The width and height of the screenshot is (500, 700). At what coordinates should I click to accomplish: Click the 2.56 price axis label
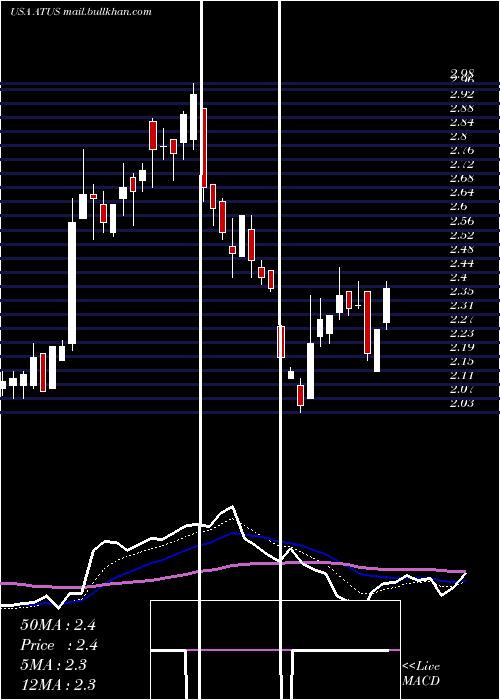(x=462, y=221)
